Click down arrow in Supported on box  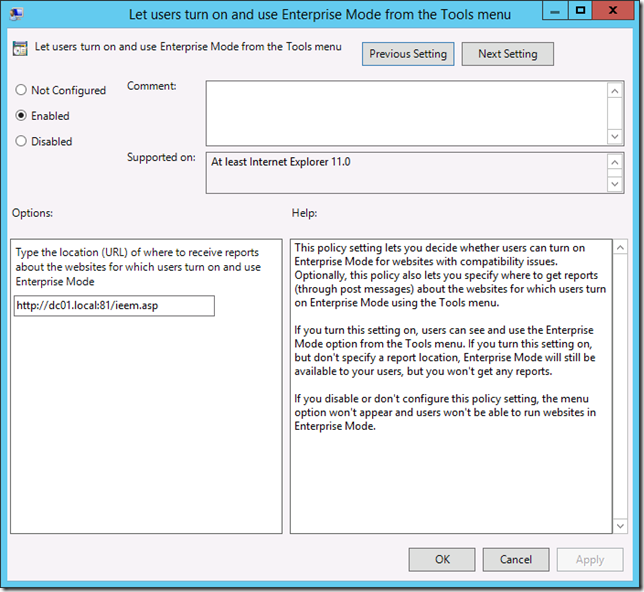[x=615, y=183]
